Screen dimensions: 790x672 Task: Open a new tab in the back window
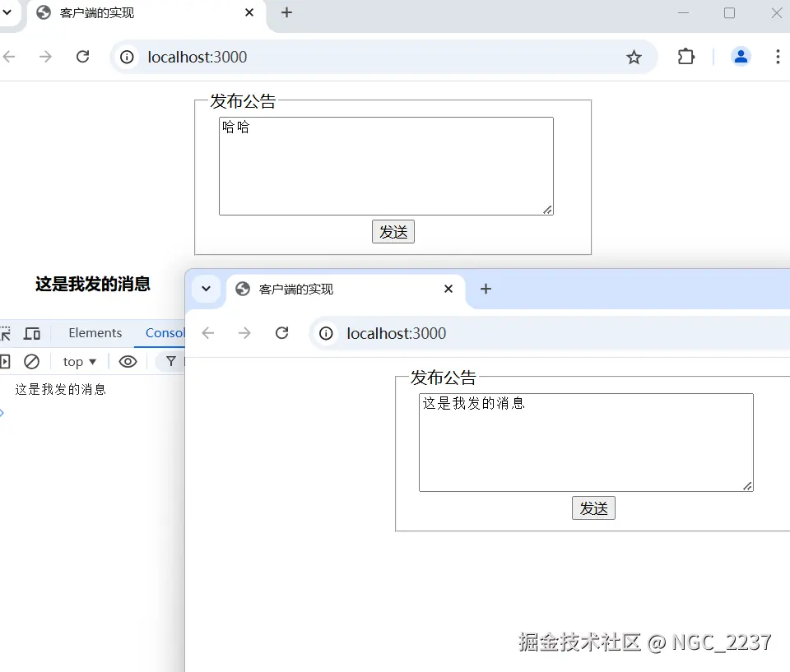[286, 12]
